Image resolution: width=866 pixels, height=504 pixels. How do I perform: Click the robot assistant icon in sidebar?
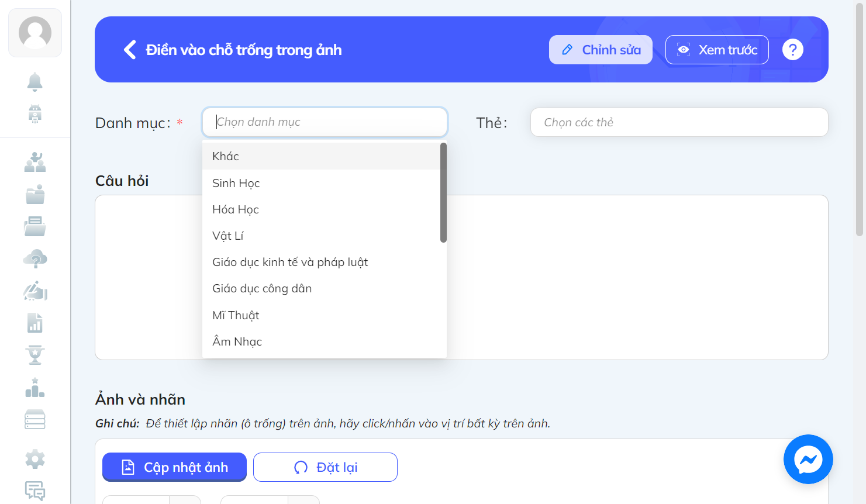(35, 113)
